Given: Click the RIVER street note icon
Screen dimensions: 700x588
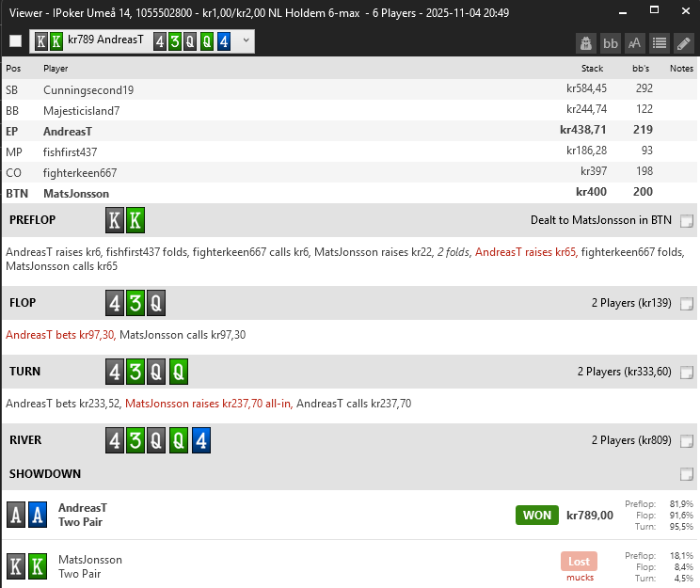Looking at the screenshot, I should [x=687, y=440].
